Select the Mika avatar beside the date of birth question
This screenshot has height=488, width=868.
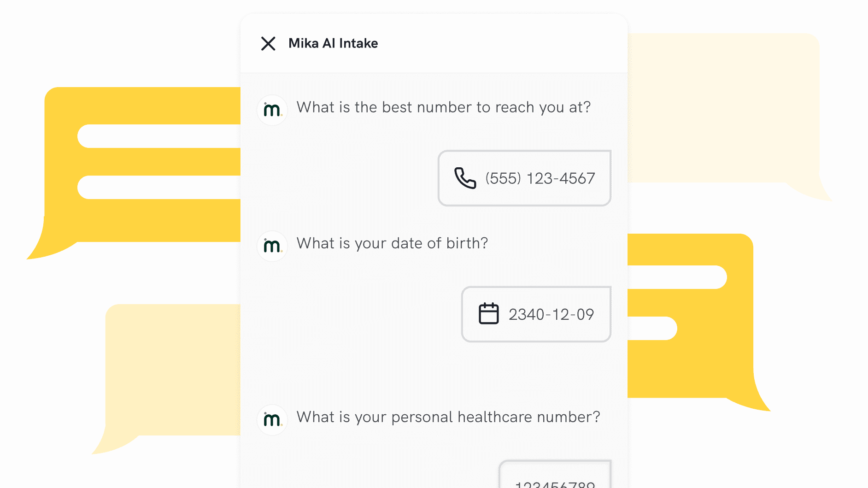[272, 246]
